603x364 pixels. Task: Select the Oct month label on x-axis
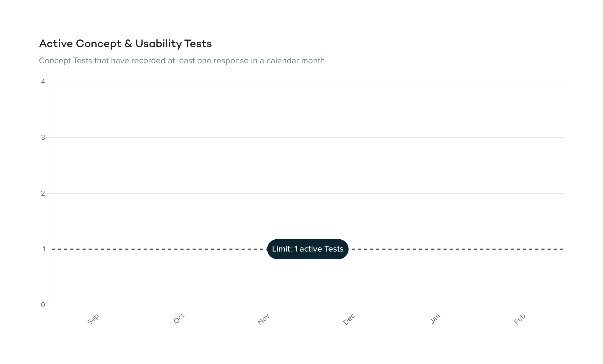(179, 318)
